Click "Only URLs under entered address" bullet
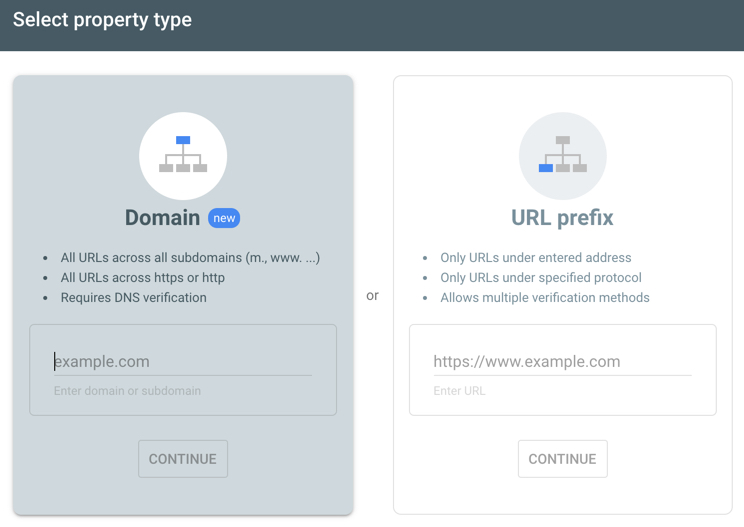Image resolution: width=744 pixels, height=527 pixels. 536,258
